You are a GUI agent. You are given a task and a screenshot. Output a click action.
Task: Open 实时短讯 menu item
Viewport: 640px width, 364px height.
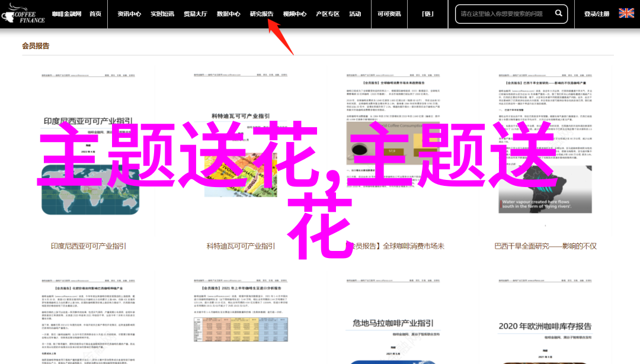[x=162, y=14]
